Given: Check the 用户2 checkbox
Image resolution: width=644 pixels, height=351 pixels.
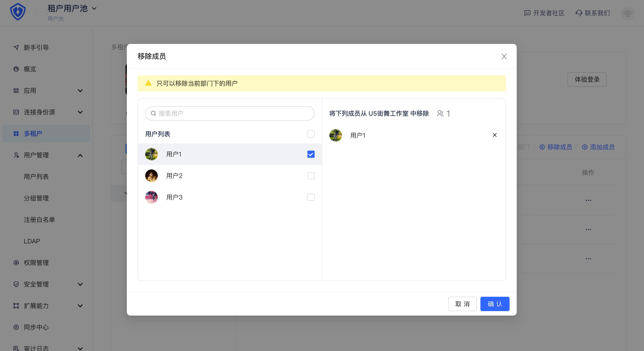Looking at the screenshot, I should pos(311,176).
